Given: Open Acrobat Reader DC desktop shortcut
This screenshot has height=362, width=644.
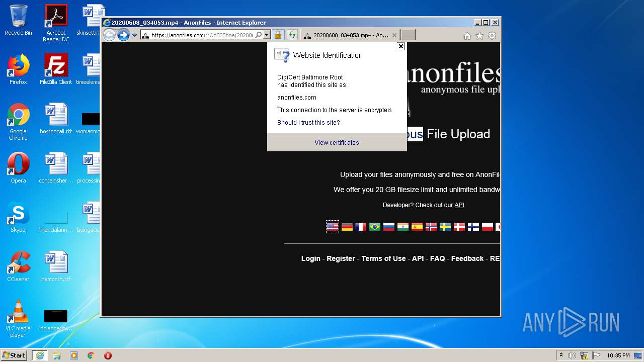Looking at the screenshot, I should (56, 23).
